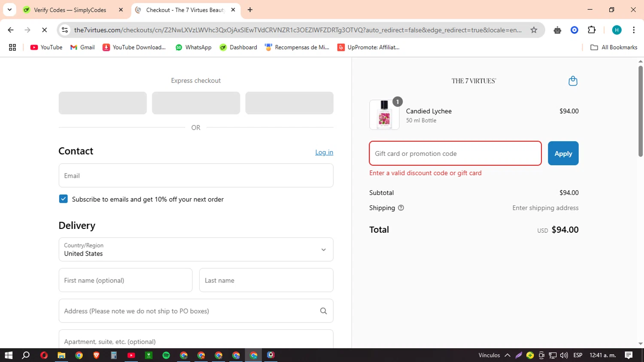Click the Last name field
This screenshot has height=362, width=644.
[266, 280]
